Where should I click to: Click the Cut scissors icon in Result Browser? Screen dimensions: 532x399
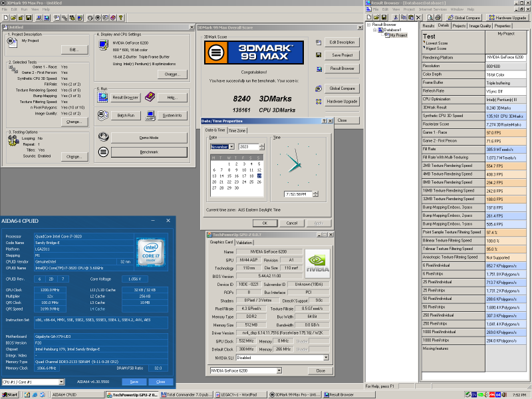pyautogui.click(x=396, y=17)
